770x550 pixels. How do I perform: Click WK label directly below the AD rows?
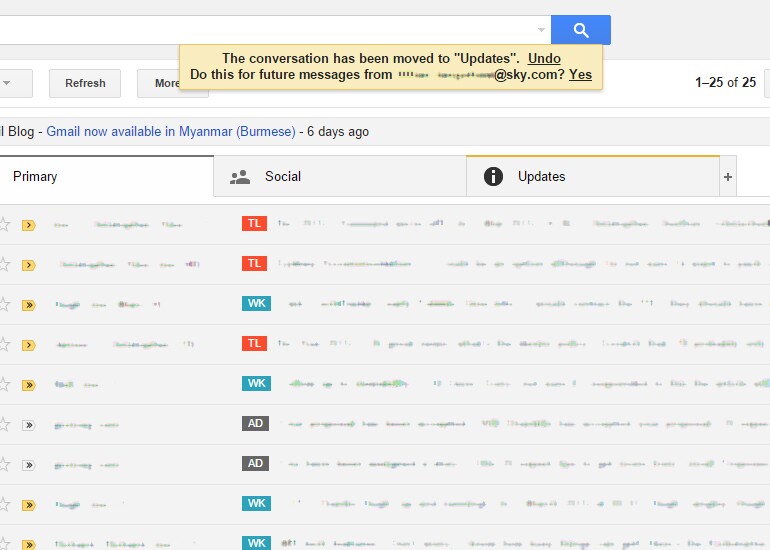(256, 503)
